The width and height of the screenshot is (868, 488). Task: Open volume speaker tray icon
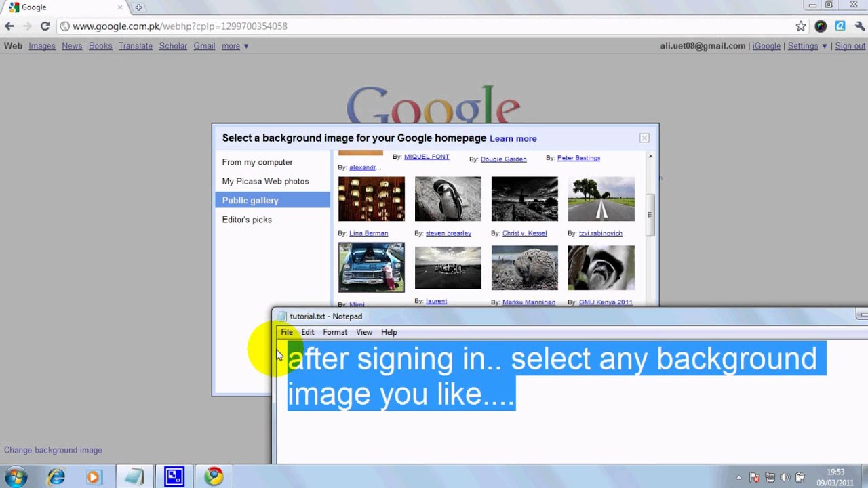tap(785, 477)
